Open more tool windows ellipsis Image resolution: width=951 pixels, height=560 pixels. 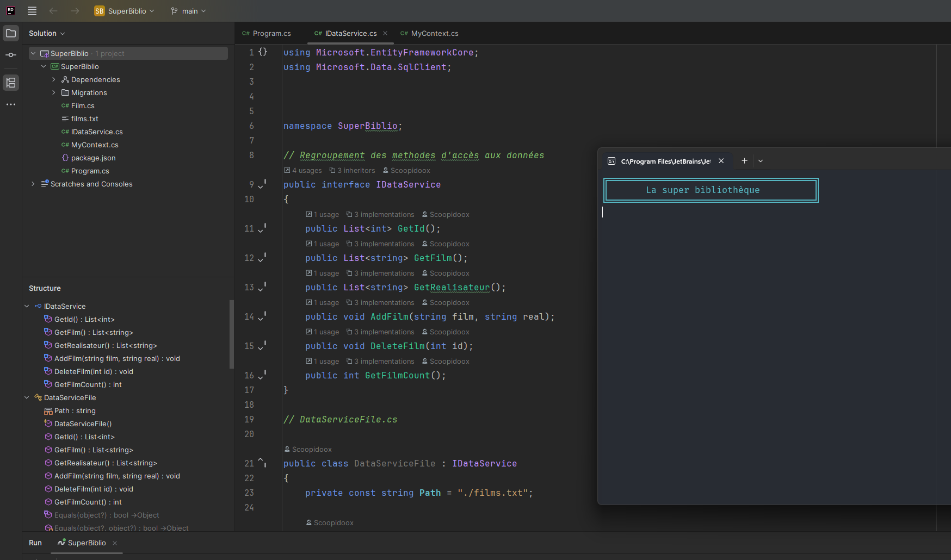point(11,104)
